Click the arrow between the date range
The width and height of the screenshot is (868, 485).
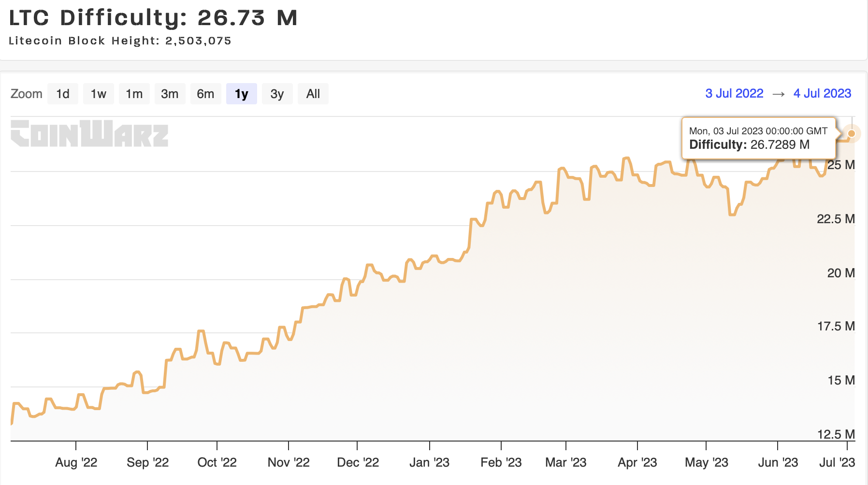coord(778,94)
